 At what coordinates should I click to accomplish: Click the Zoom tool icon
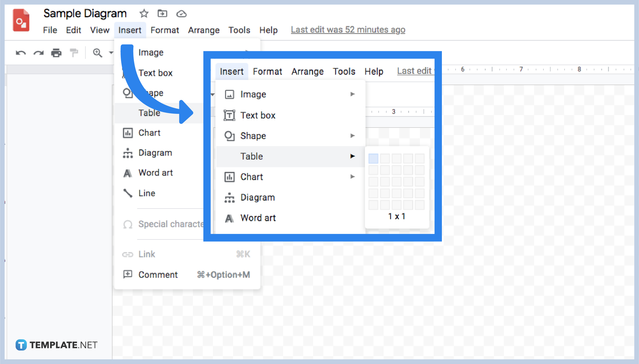click(x=97, y=53)
